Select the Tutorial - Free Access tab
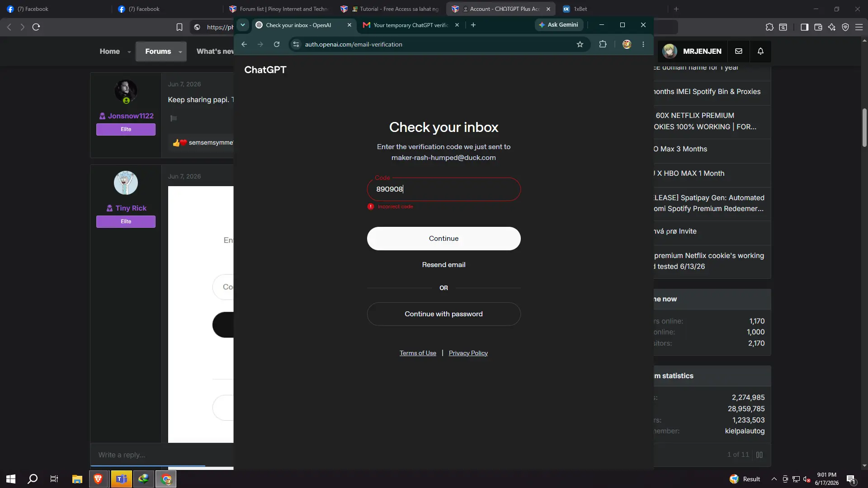 click(390, 9)
